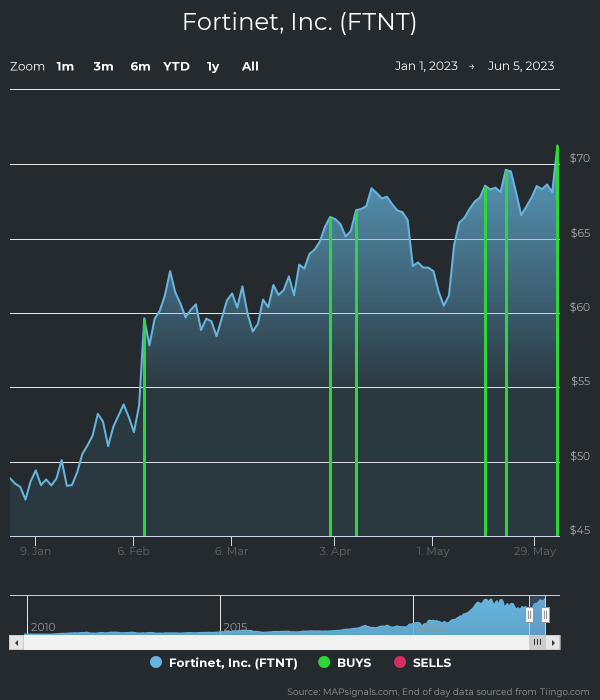Click the $50 axis label
This screenshot has height=700, width=600.
point(580,456)
